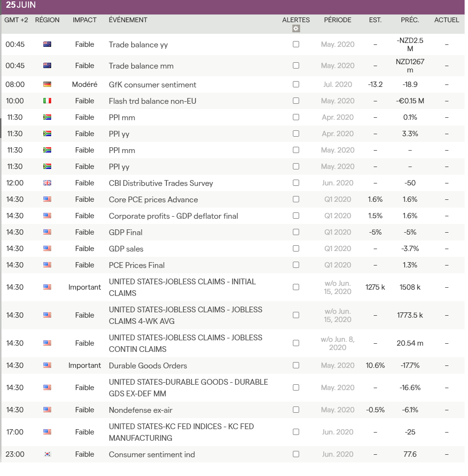Click US flag in Durable Goods Orders row
This screenshot has width=468, height=476.
tap(47, 365)
